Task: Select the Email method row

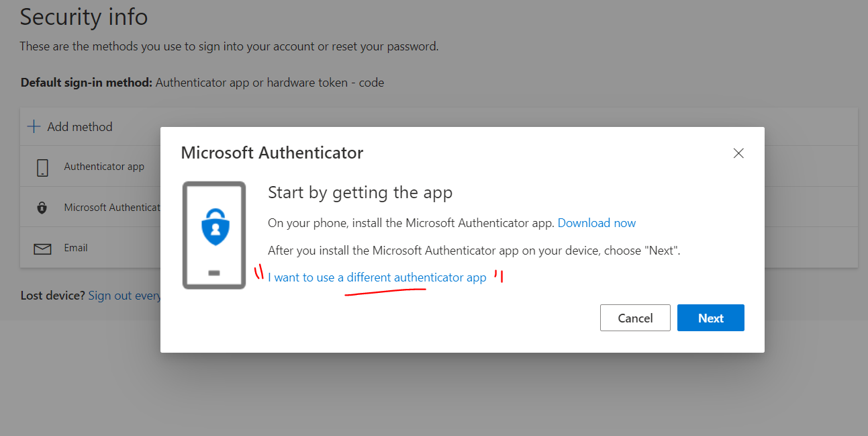Action: coord(91,248)
